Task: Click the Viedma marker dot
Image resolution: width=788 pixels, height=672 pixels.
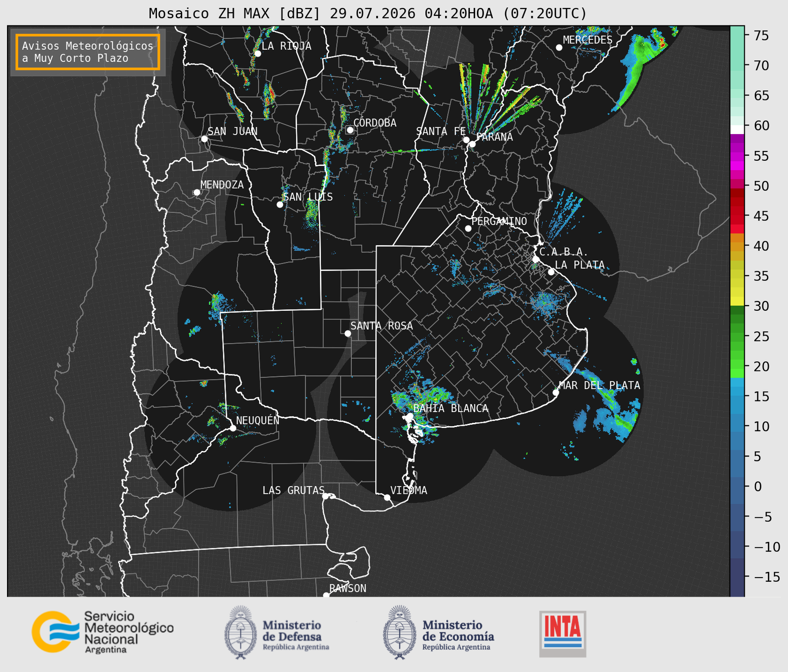Action: point(387,497)
